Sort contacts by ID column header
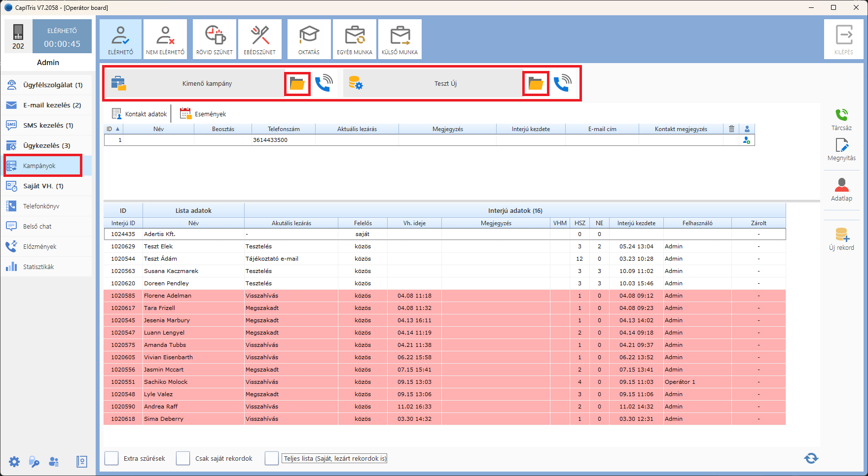The image size is (868, 476). click(x=113, y=129)
